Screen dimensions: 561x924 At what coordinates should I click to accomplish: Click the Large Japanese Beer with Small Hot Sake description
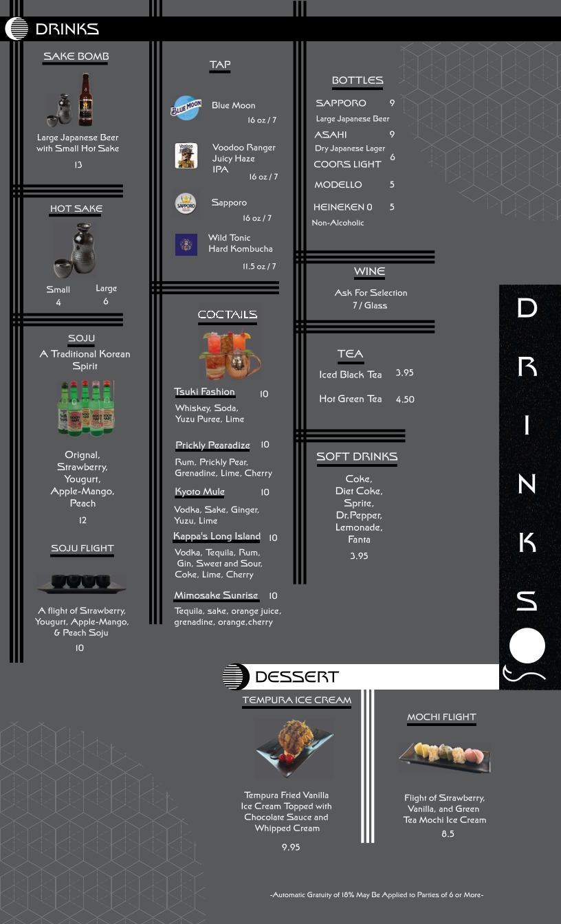coord(78,143)
